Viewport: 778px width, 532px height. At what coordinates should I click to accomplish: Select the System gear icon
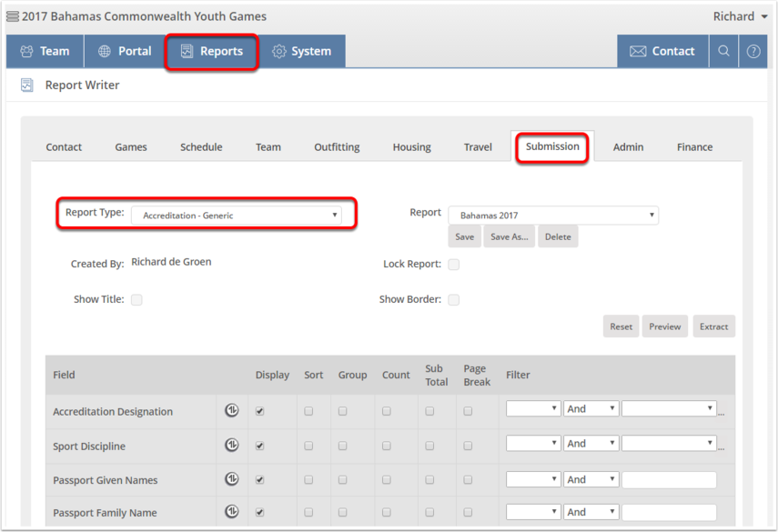(279, 51)
